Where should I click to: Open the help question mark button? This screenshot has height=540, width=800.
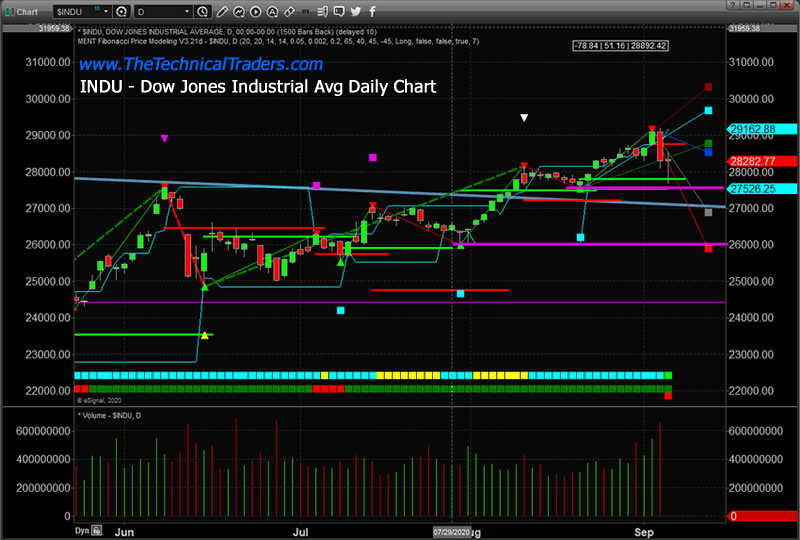733,5
